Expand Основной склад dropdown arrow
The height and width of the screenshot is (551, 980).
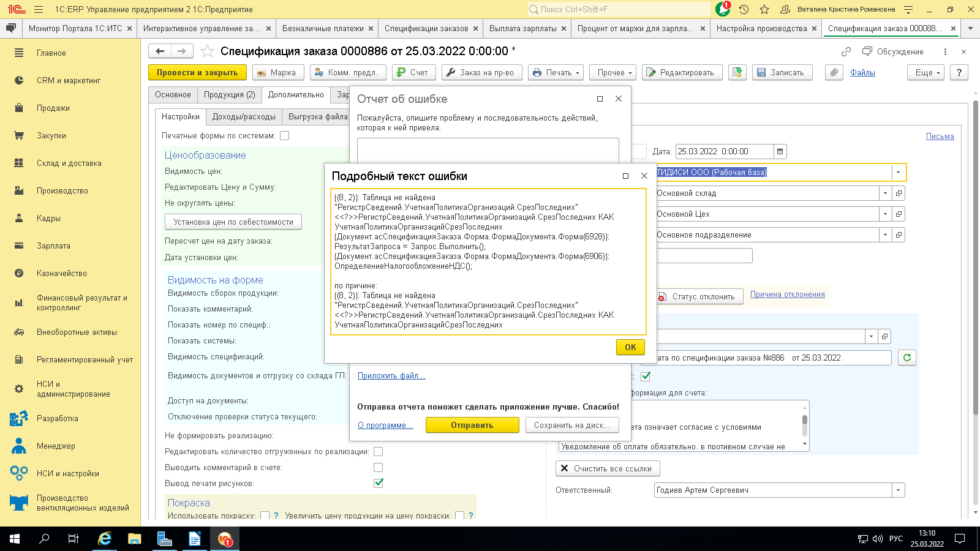tap(885, 193)
